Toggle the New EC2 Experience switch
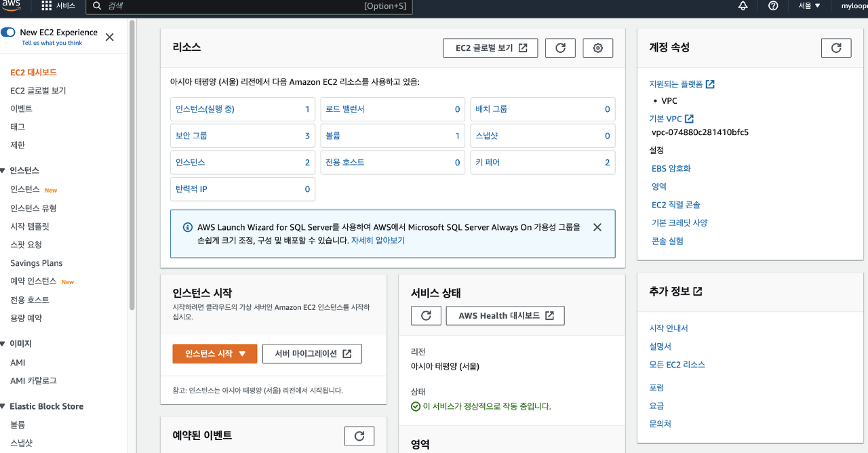Viewport: 868px width, 453px height. pos(8,33)
